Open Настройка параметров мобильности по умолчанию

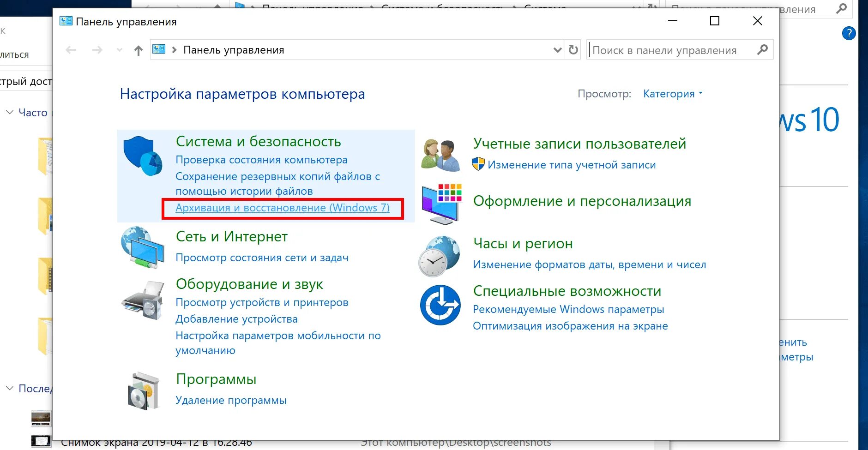[278, 343]
